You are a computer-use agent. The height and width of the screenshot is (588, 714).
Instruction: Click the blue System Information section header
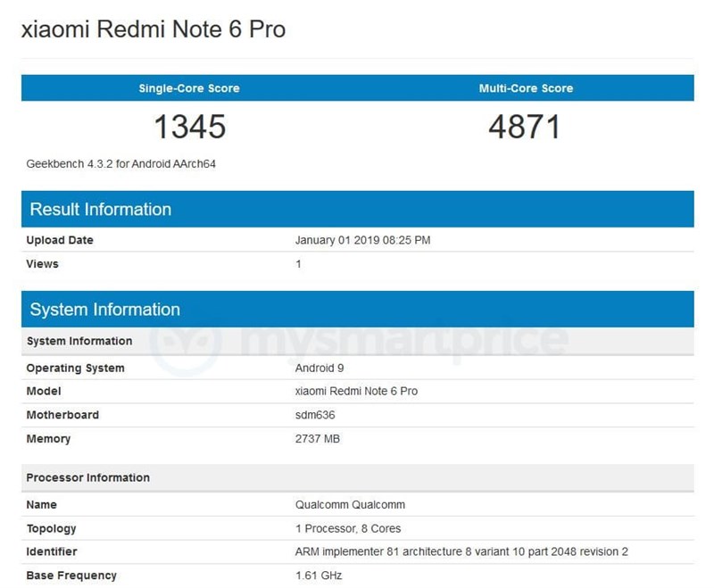click(358, 309)
